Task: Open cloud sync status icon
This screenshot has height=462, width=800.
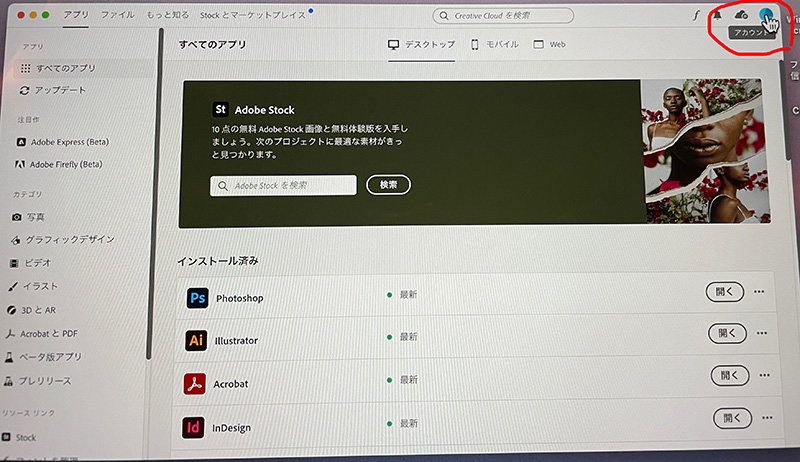Action: pyautogui.click(x=741, y=15)
